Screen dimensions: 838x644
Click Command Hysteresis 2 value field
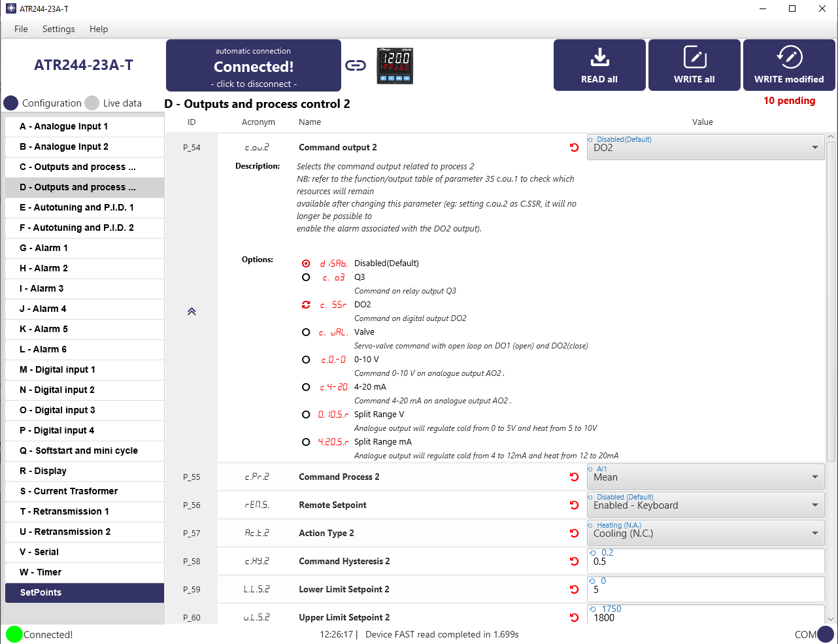coord(706,562)
